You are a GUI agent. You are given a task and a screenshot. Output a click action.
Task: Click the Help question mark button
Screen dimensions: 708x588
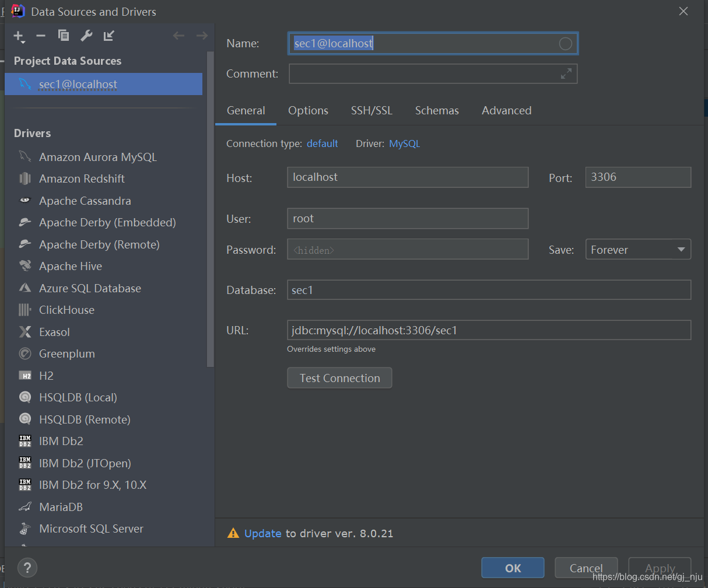pos(27,567)
